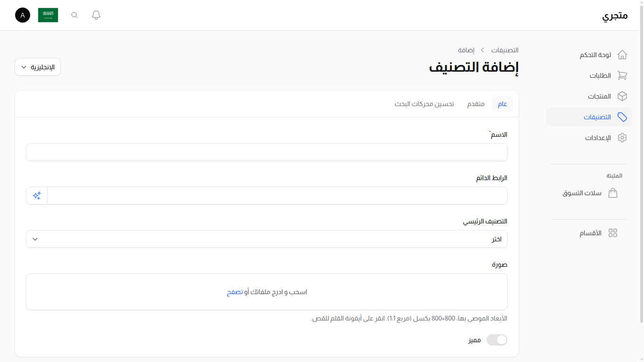The width and height of the screenshot is (644, 362).
Task: Open the search magnifier in the top bar
Action: pos(74,15)
